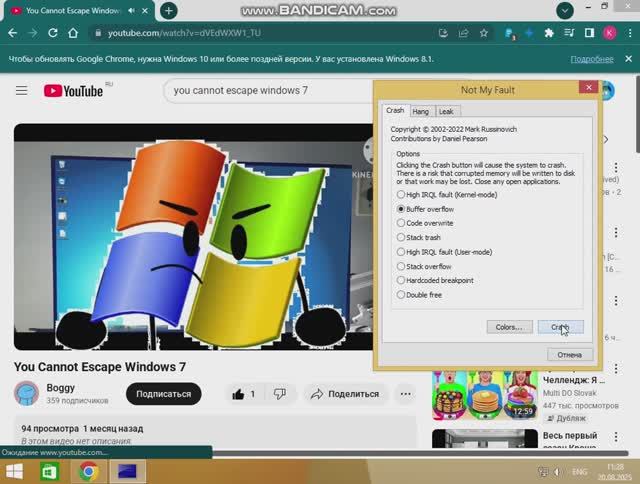
Task: Toggle the Chrome side panel icon
Action: coord(589,33)
